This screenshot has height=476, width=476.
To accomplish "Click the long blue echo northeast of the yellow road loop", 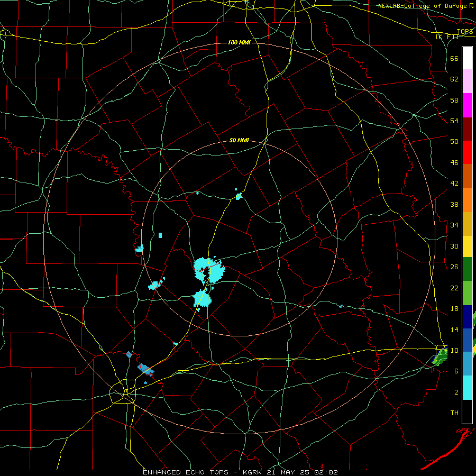I will pyautogui.click(x=146, y=369).
